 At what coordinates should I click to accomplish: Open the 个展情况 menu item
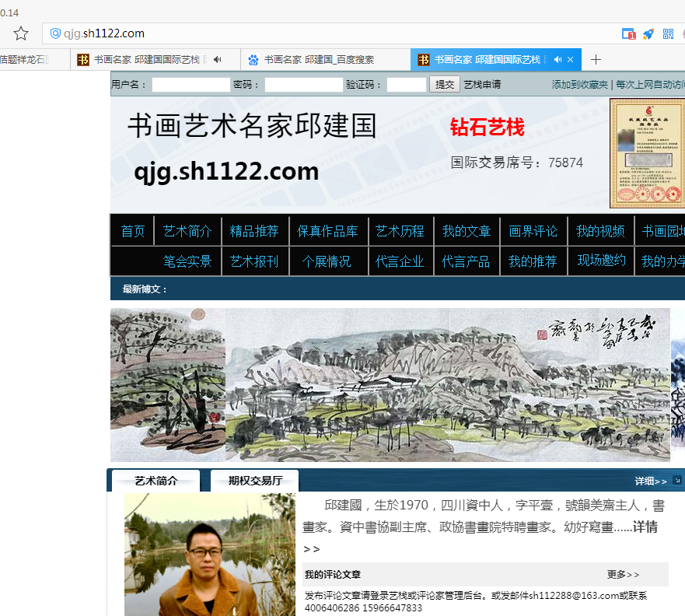click(x=327, y=261)
